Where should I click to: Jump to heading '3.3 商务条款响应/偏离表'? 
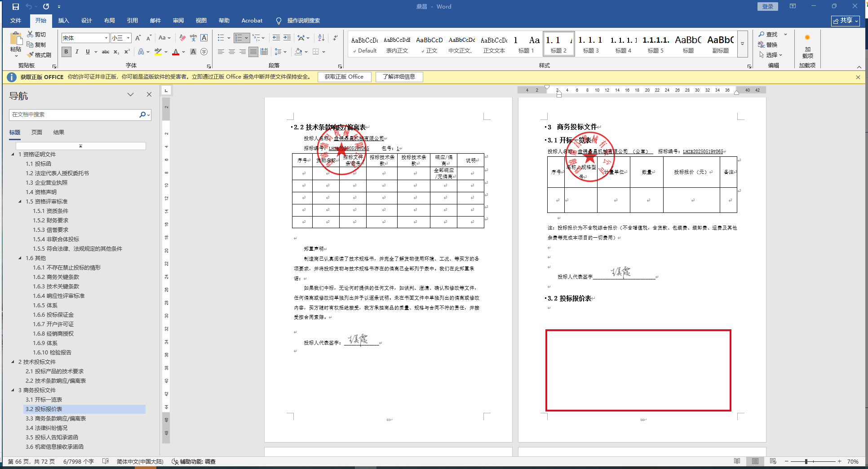point(56,418)
